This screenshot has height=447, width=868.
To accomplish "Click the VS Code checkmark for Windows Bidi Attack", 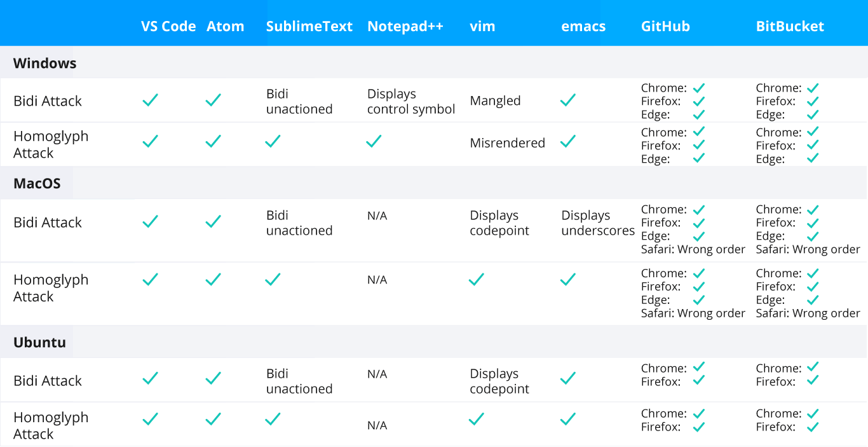I will point(150,100).
